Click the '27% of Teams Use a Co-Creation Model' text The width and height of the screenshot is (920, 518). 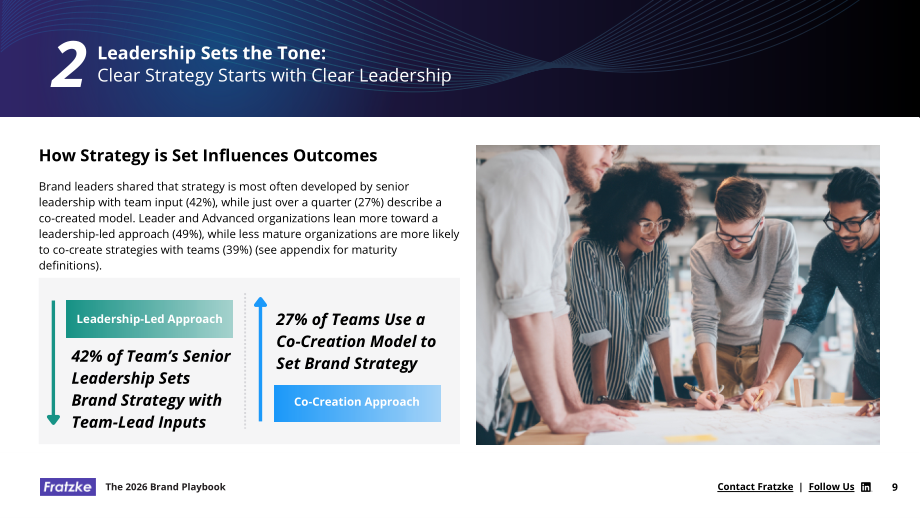tap(356, 341)
